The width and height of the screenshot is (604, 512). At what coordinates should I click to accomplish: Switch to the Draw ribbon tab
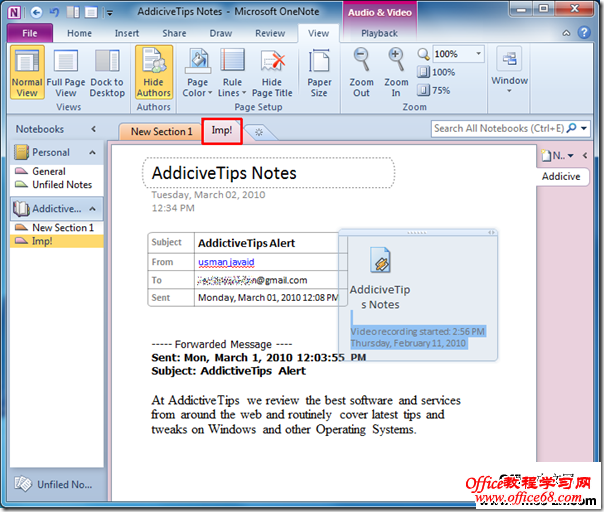[x=221, y=34]
